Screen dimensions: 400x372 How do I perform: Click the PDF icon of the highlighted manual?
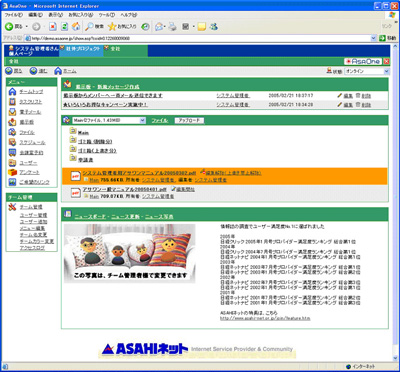pos(76,176)
